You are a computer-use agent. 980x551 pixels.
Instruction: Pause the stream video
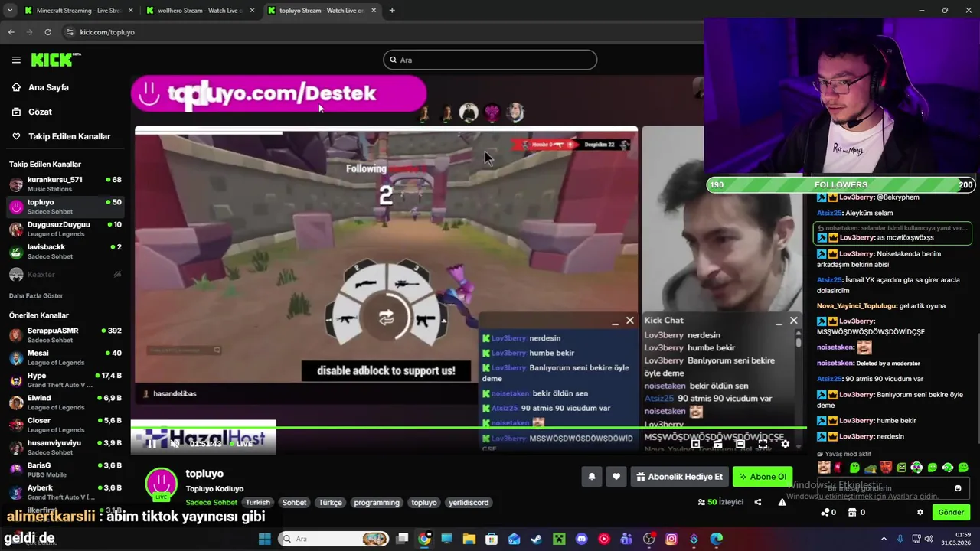click(x=152, y=443)
